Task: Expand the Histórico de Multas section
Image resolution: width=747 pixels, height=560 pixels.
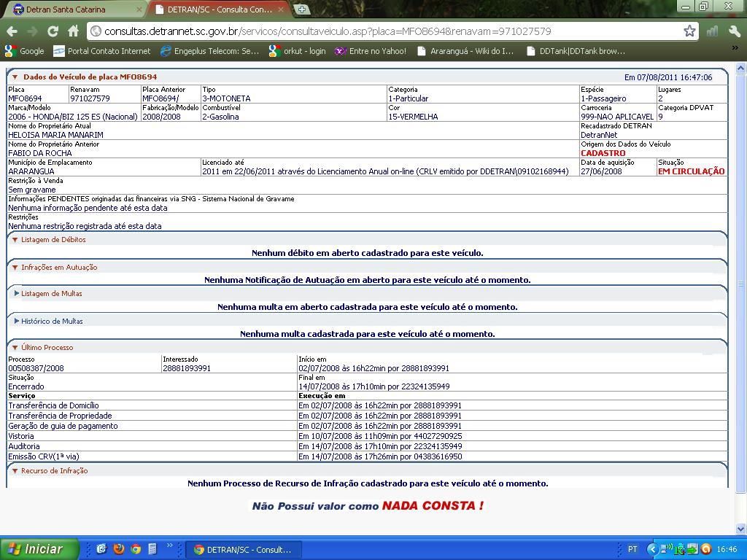Action: [16, 321]
